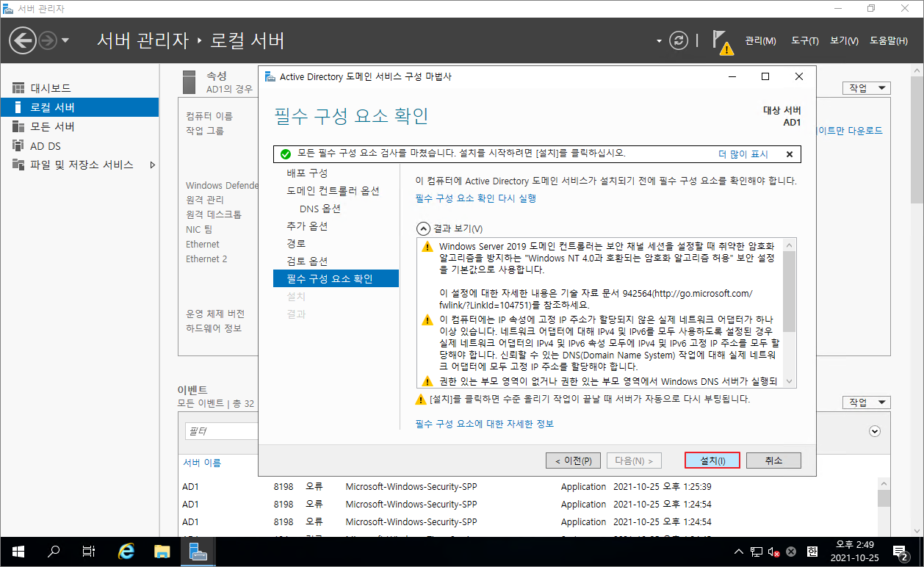Open the 도구(T) menu

coord(805,41)
